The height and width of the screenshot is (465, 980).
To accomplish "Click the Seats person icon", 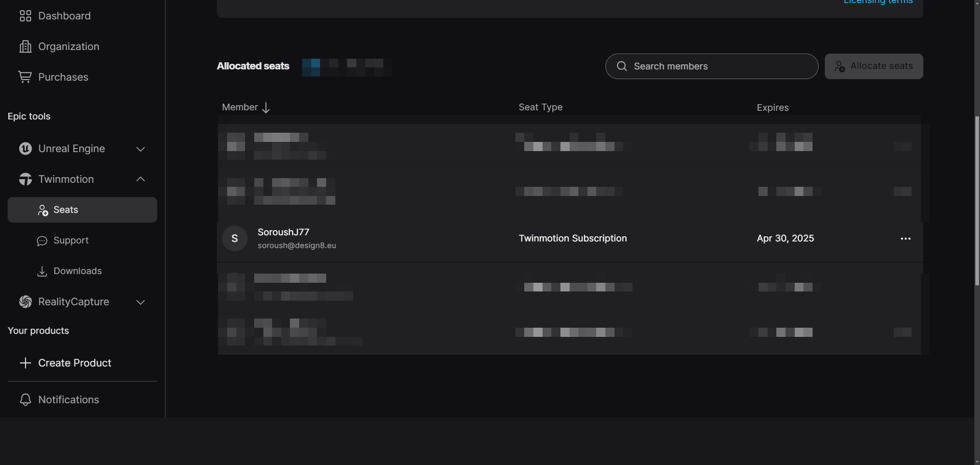I will click(x=43, y=210).
